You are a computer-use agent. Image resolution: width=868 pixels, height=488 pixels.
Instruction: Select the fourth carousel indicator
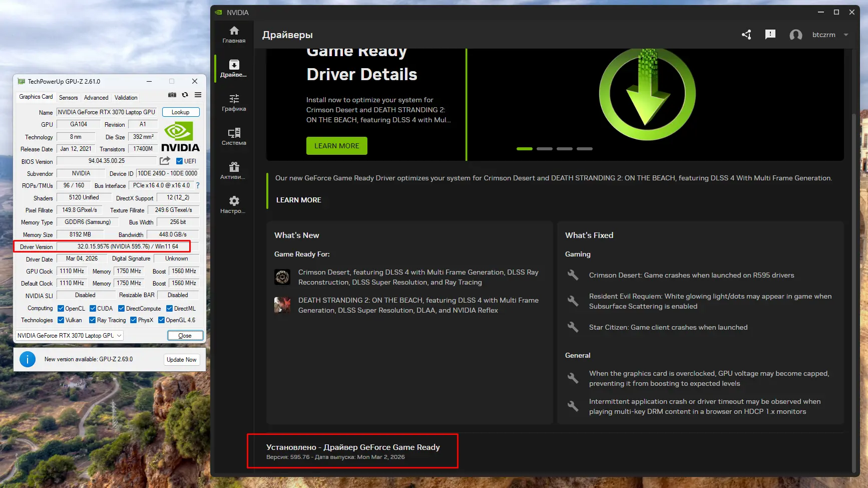585,149
